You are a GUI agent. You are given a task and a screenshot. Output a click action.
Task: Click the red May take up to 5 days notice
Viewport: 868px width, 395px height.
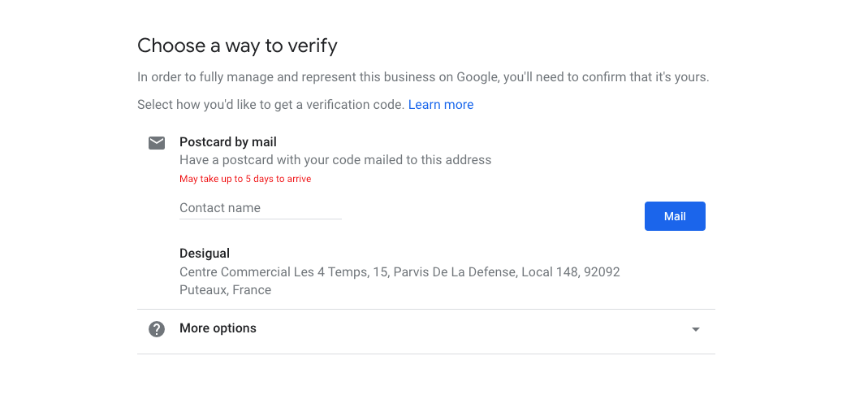point(245,179)
